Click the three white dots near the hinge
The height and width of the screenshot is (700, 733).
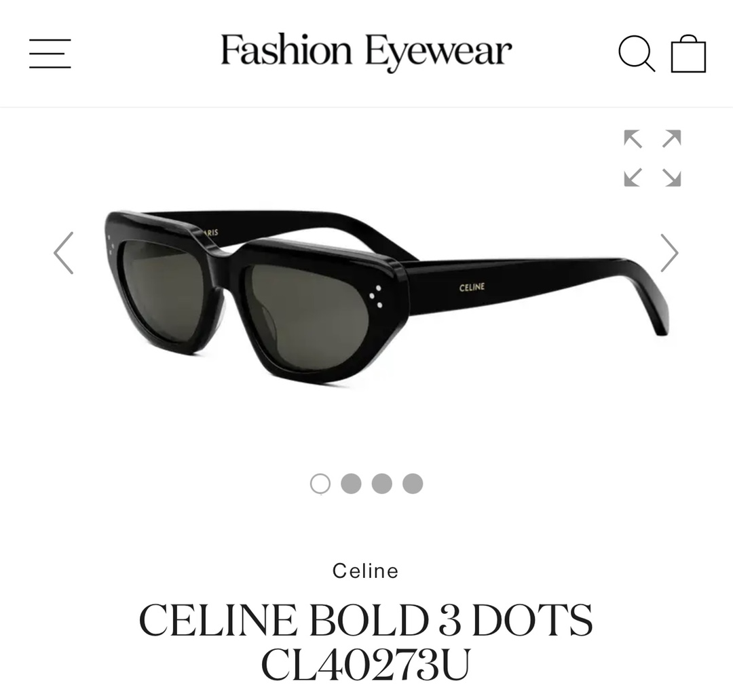pos(375,296)
